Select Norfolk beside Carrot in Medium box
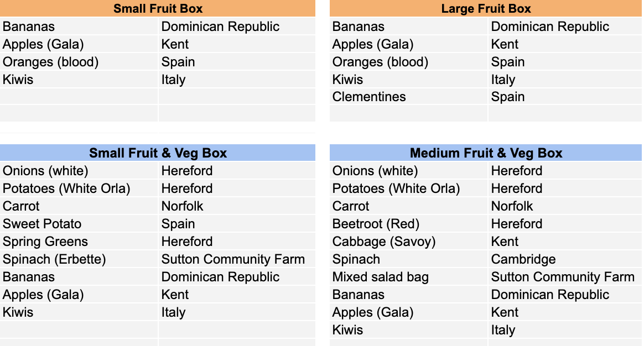 pyautogui.click(x=565, y=206)
